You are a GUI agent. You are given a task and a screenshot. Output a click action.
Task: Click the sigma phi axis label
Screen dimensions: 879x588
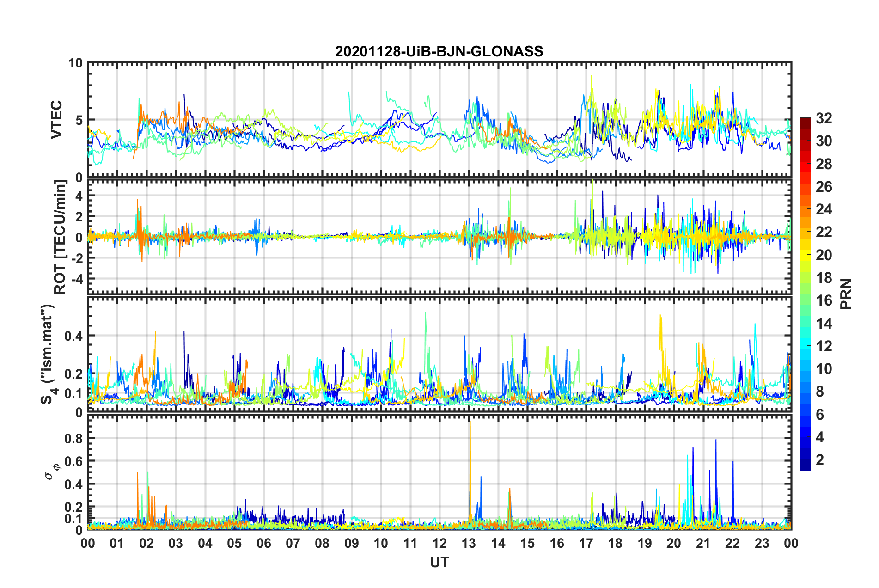[52, 472]
